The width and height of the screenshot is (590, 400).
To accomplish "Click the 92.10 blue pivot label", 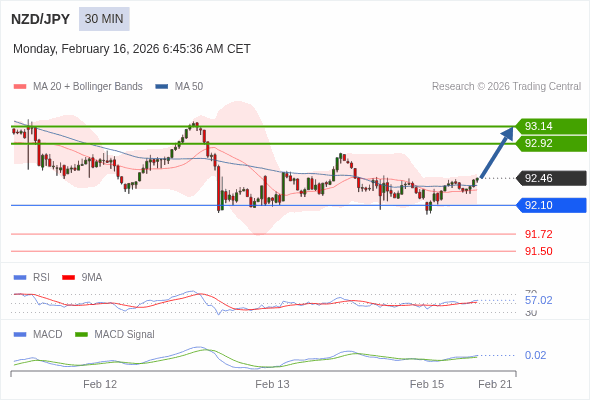I will point(552,205).
